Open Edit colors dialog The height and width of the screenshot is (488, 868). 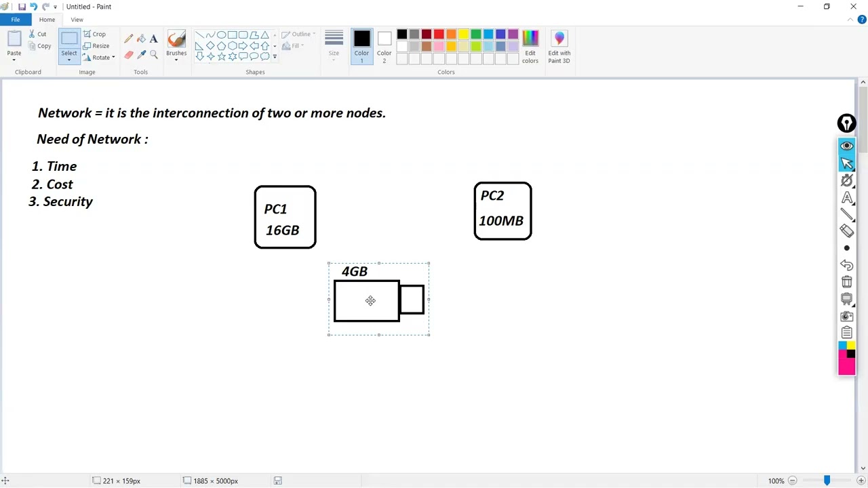[530, 47]
